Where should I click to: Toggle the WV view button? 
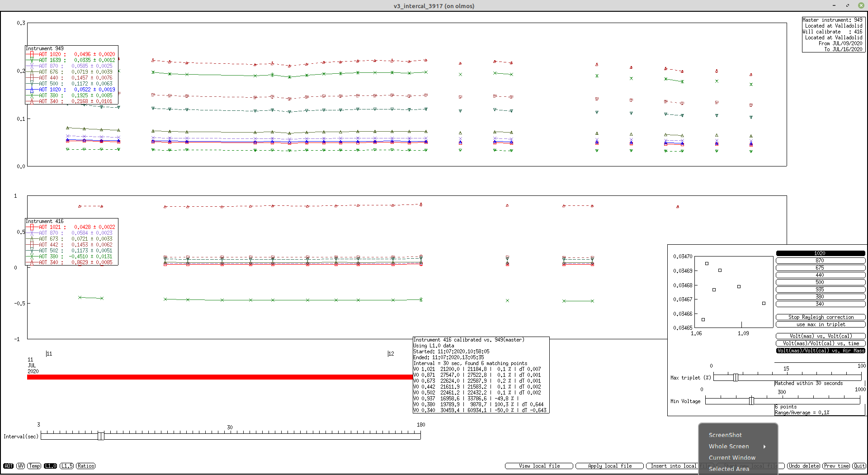[x=21, y=466]
